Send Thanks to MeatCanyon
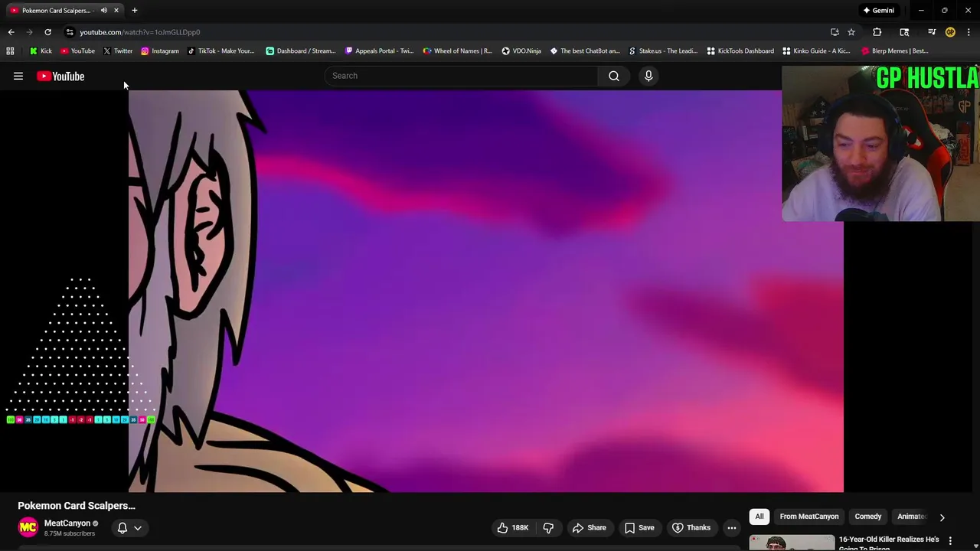The image size is (980, 551). coord(691,527)
